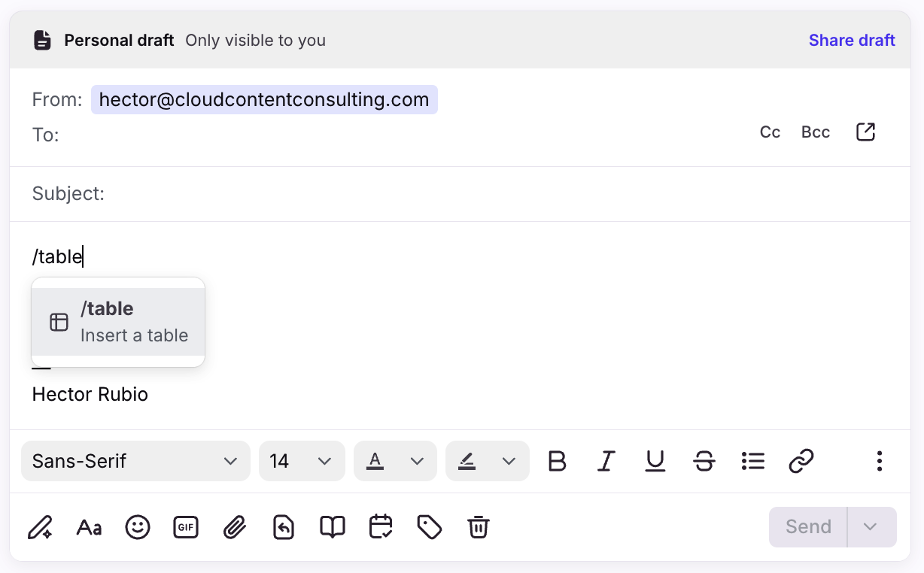Expand the font size 14 dropdown
Image resolution: width=924 pixels, height=573 pixels.
tap(302, 461)
